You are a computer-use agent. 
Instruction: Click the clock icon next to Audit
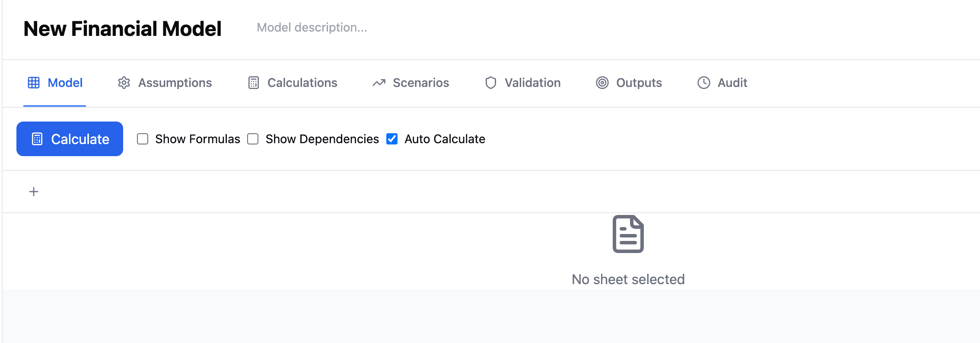(x=703, y=83)
